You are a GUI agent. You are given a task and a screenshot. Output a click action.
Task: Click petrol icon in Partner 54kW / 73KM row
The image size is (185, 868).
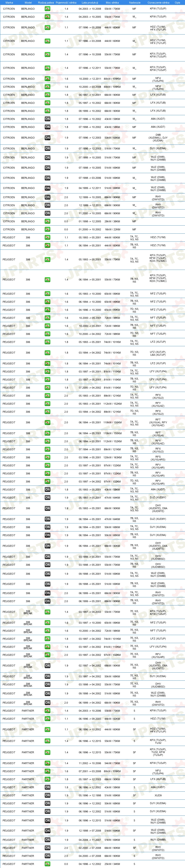click(48, 763)
